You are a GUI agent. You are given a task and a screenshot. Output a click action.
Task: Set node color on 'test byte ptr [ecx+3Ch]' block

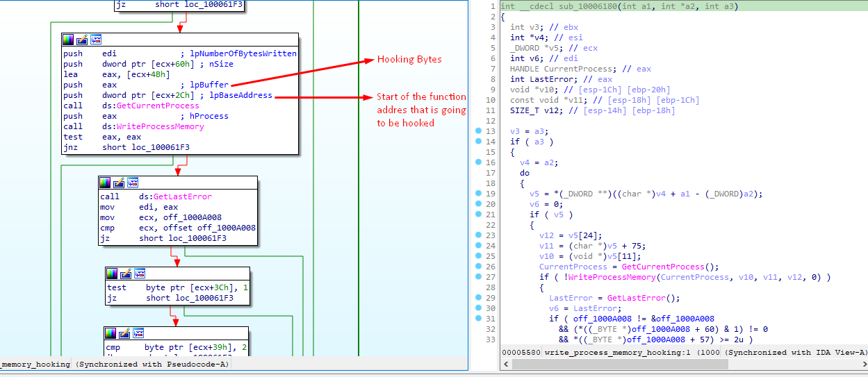tap(112, 274)
